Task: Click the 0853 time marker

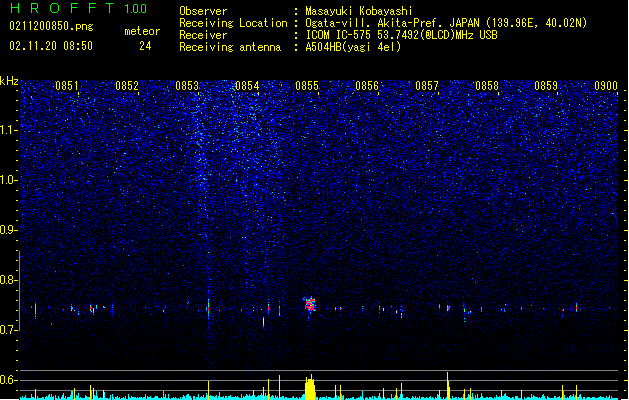Action: click(x=187, y=86)
